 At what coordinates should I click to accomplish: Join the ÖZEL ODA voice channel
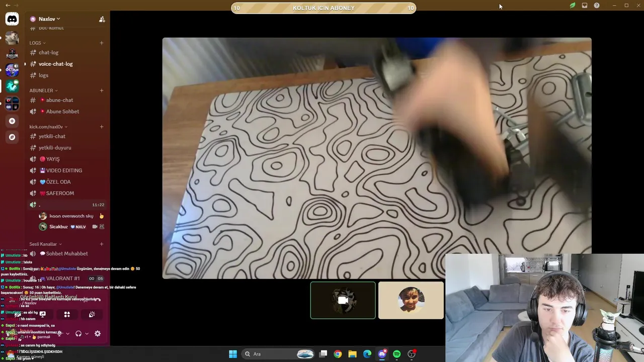pos(66,182)
